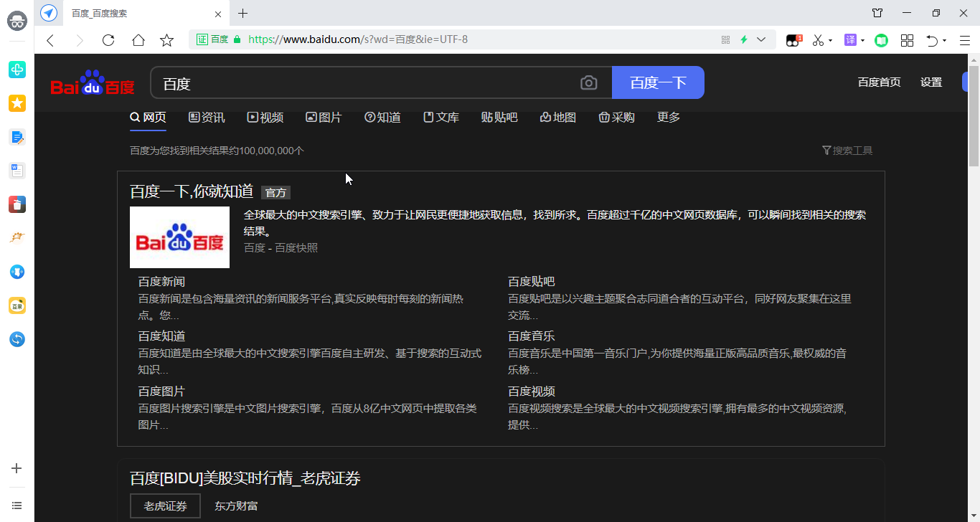Switch to the 贴贴吧 tab
The width and height of the screenshot is (980, 522).
point(499,118)
